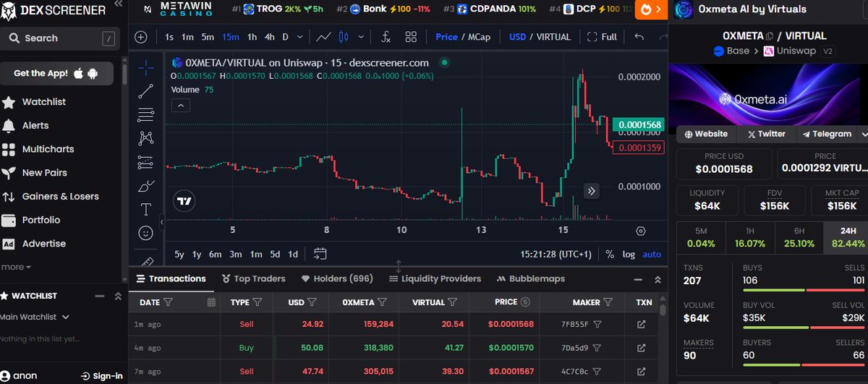Open chart settings gear on the price axis
Viewport: 868px width, 384px height.
pyautogui.click(x=640, y=231)
